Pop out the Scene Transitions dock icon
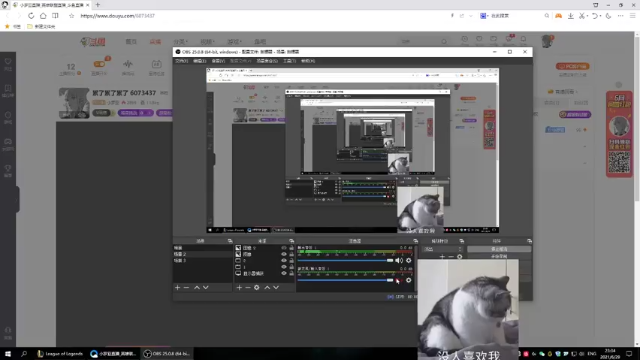 coord(462,241)
